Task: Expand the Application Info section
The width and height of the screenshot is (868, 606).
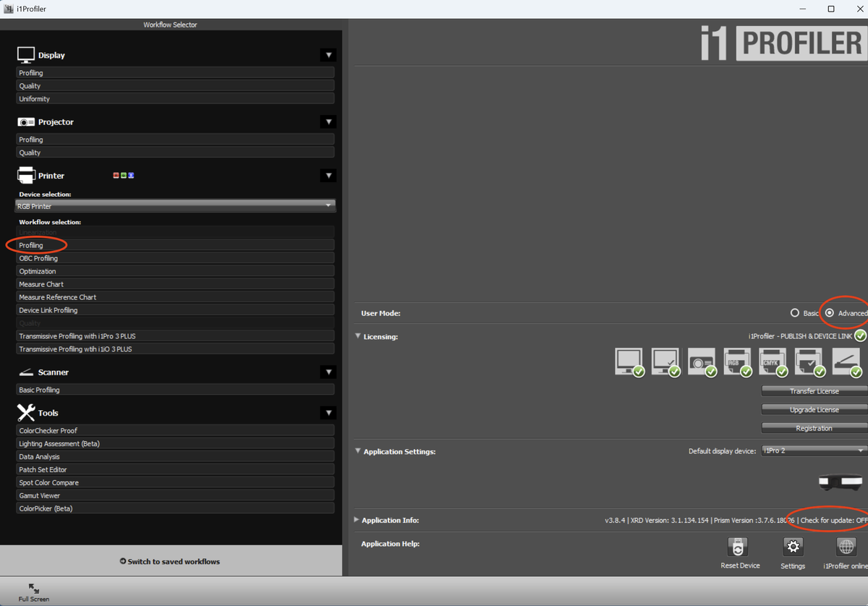Action: (x=357, y=520)
